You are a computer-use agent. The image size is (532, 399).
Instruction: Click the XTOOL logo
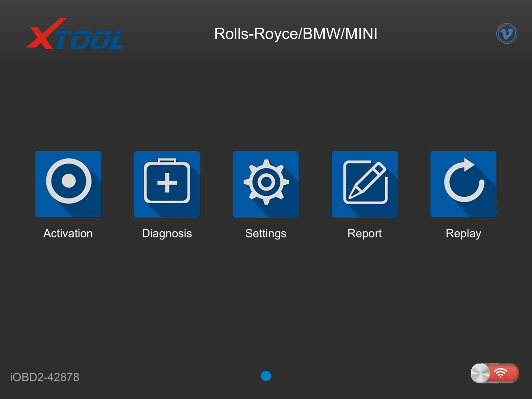tap(75, 34)
